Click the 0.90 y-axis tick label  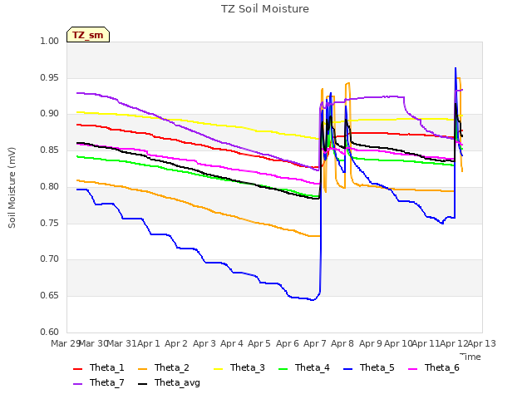(x=50, y=114)
